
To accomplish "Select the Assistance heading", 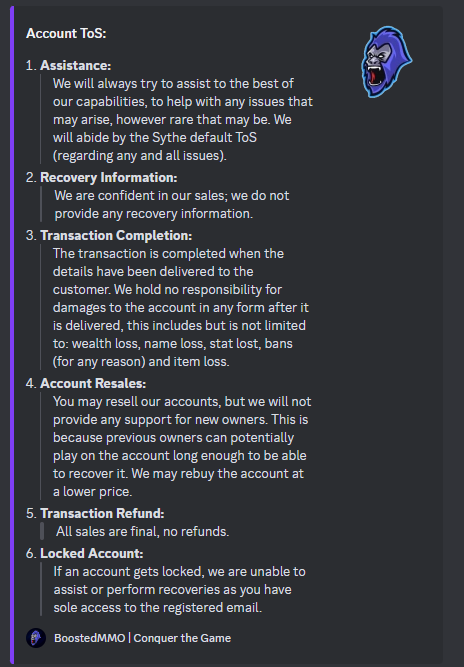I will [x=75, y=66].
